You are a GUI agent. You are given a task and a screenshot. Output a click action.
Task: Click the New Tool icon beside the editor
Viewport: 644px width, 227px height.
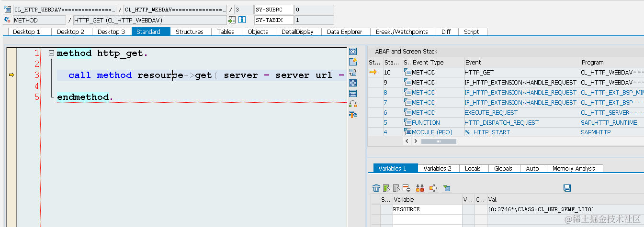click(x=353, y=62)
